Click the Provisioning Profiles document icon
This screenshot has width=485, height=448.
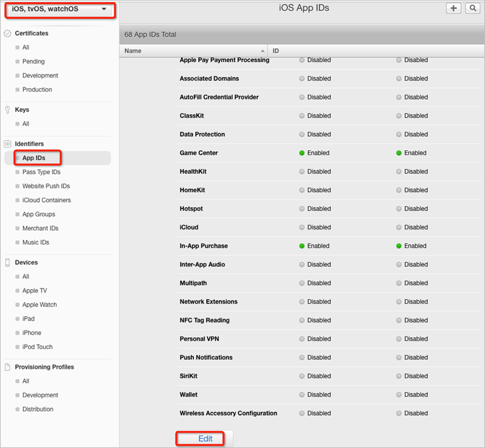[8, 367]
